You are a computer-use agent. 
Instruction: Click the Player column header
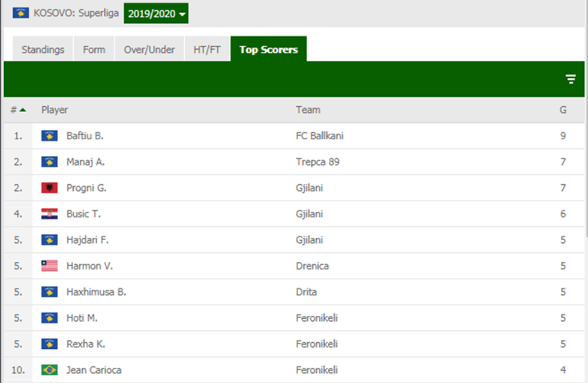(x=55, y=110)
